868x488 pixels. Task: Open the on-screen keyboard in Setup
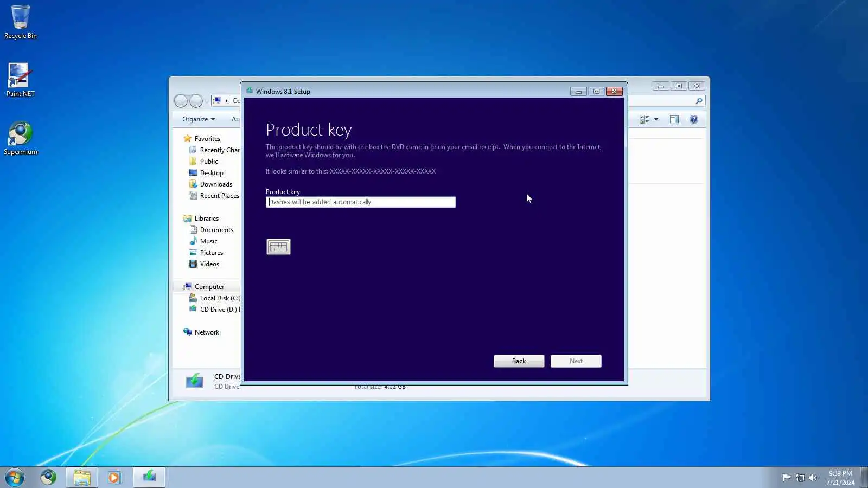click(278, 247)
